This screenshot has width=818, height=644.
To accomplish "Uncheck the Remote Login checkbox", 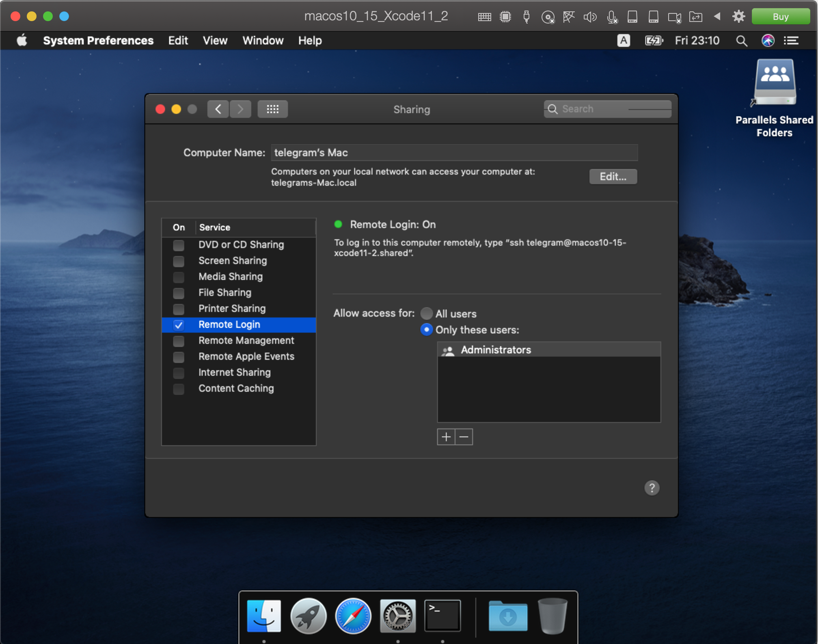I will point(179,325).
